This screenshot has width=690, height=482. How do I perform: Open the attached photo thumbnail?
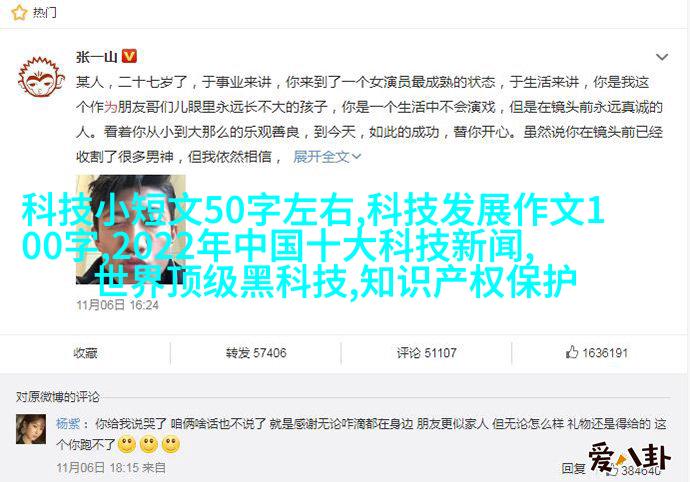(x=131, y=229)
